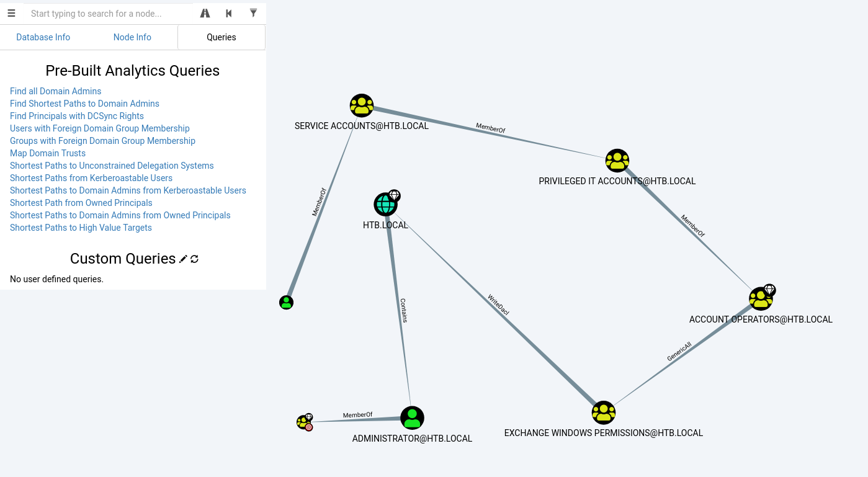The height and width of the screenshot is (477, 868).
Task: Run Find Principals with DCSync Rights
Action: 76,116
